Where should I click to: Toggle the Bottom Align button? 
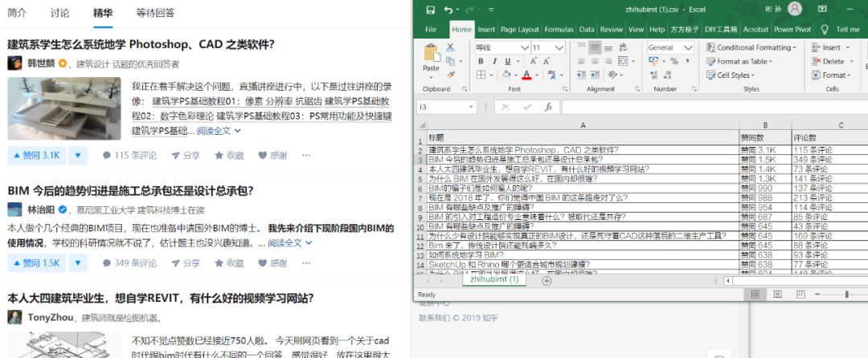click(x=608, y=47)
